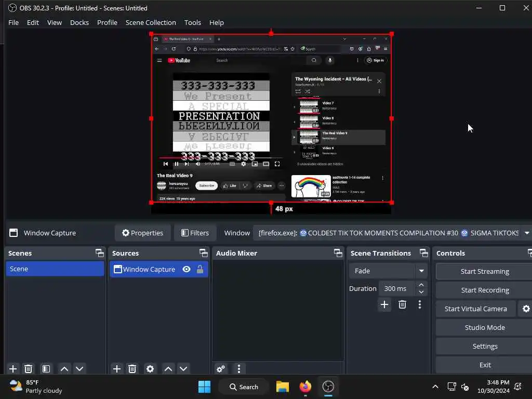The height and width of the screenshot is (399, 532).
Task: Increase transition duration with up arrow
Action: [421, 285]
